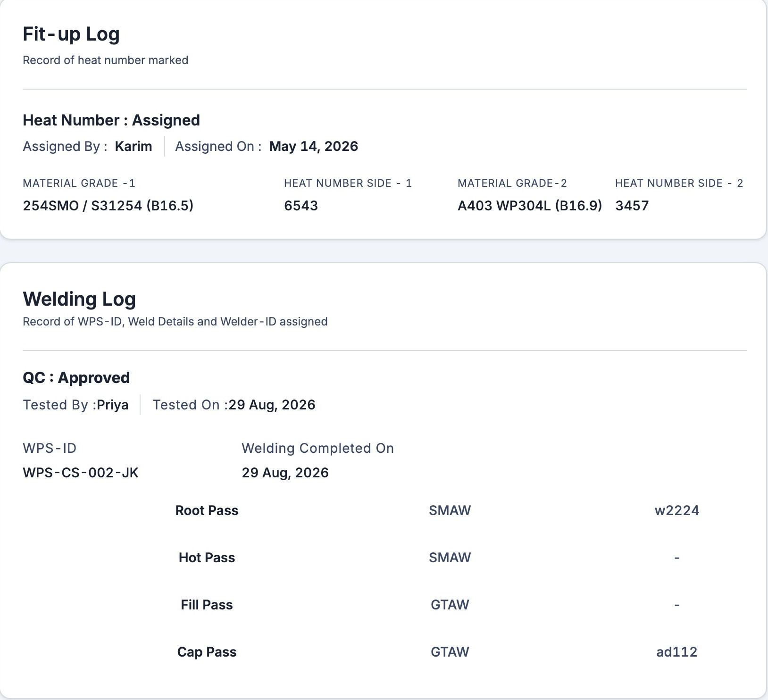
Task: Click tester name Priya
Action: click(112, 405)
